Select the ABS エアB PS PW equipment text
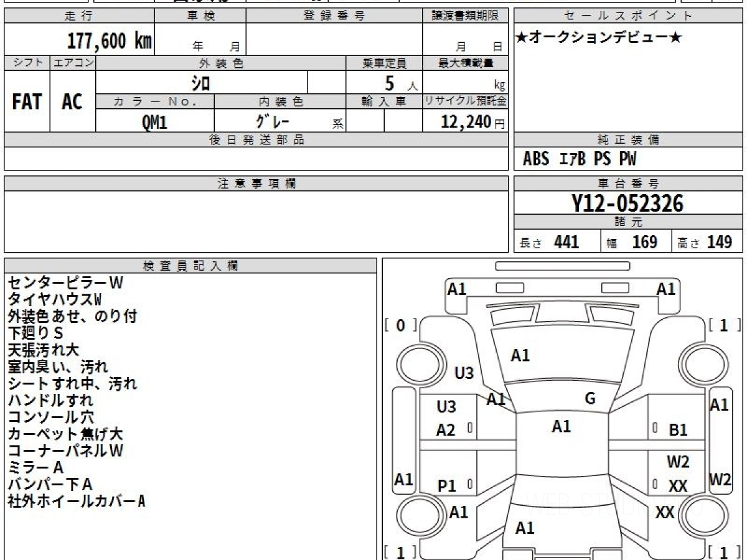The image size is (747, 560). (580, 159)
